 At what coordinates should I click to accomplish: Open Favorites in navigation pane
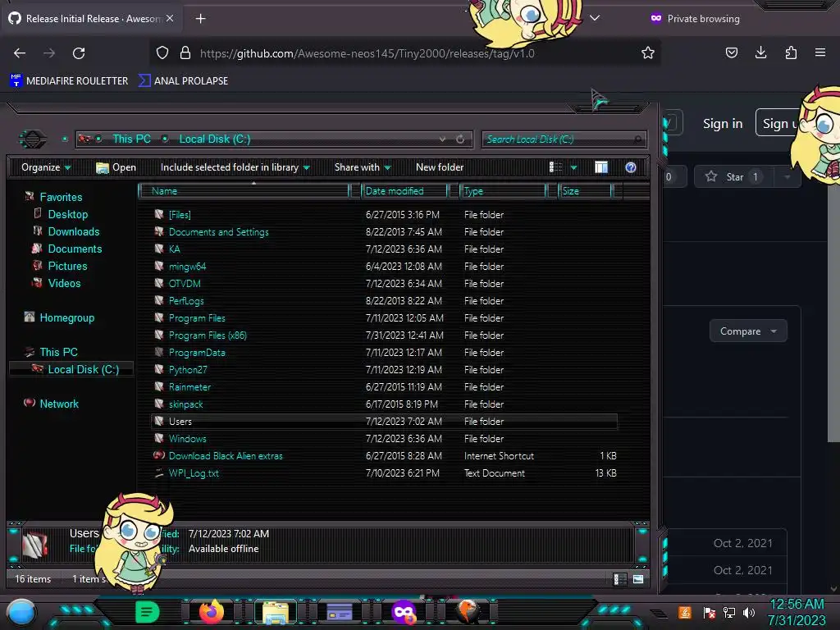61,197
